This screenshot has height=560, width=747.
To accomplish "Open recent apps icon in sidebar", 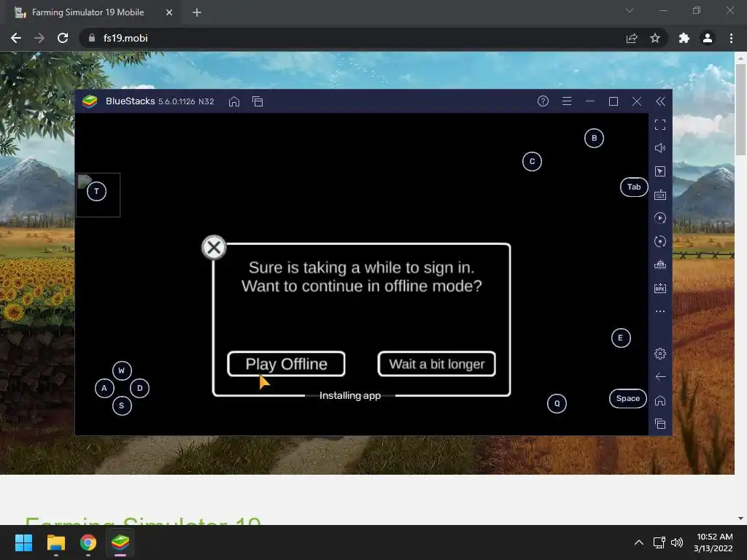I will (x=659, y=424).
